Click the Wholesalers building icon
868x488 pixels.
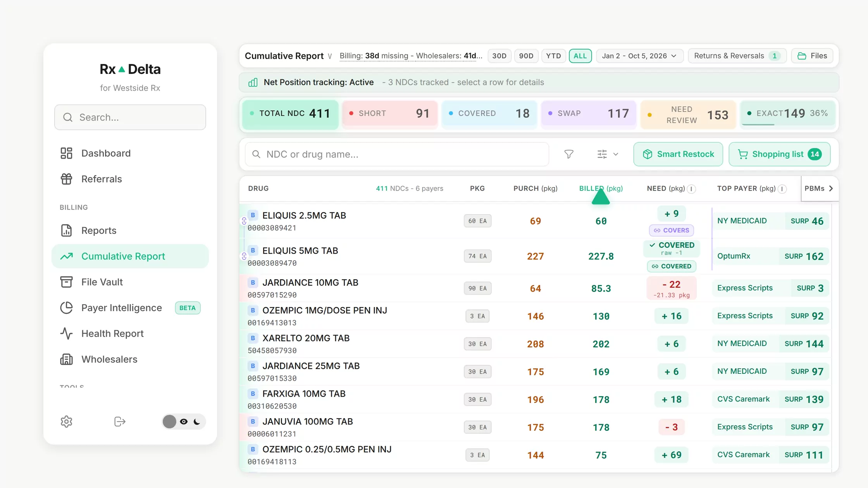pyautogui.click(x=66, y=359)
